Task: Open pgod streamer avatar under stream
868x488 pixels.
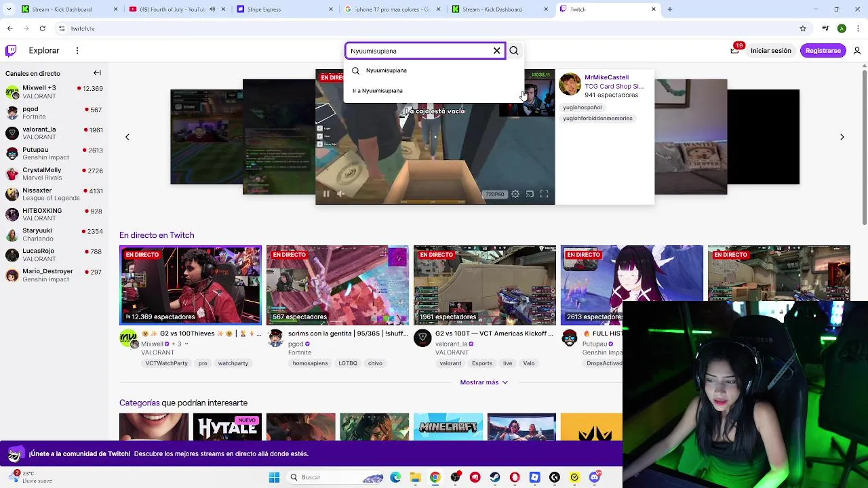Action: (275, 338)
